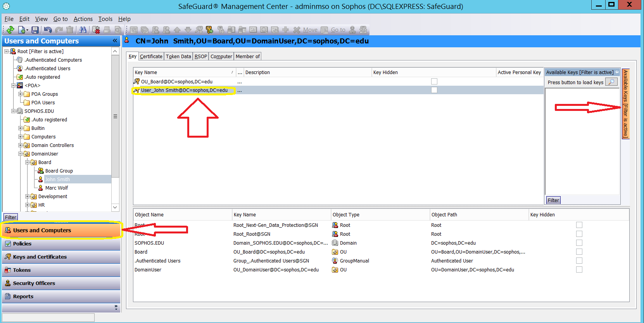
Task: Click the golden key with plus icon
Action: [x=209, y=30]
